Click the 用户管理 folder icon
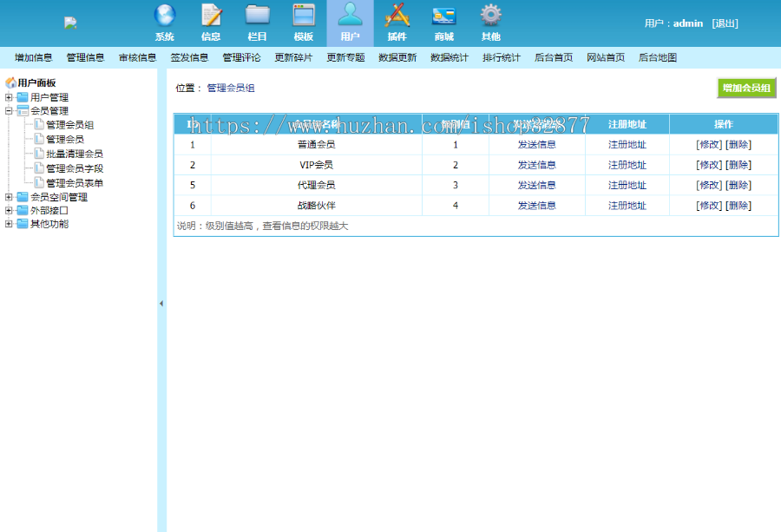 [x=23, y=97]
